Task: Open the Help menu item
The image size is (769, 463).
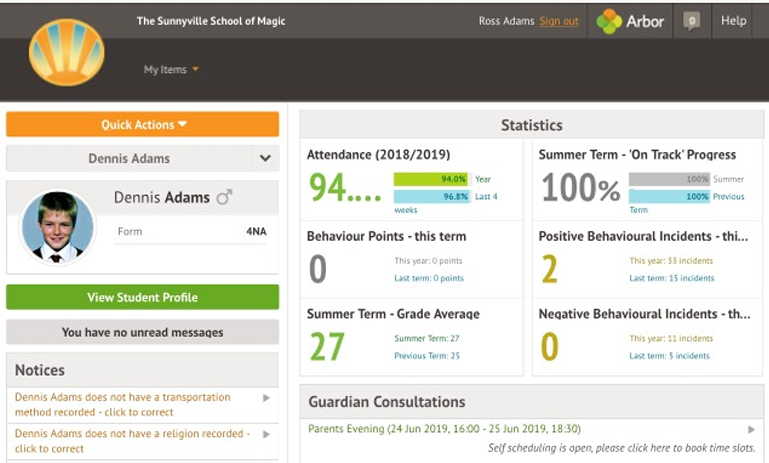Action: [x=733, y=21]
